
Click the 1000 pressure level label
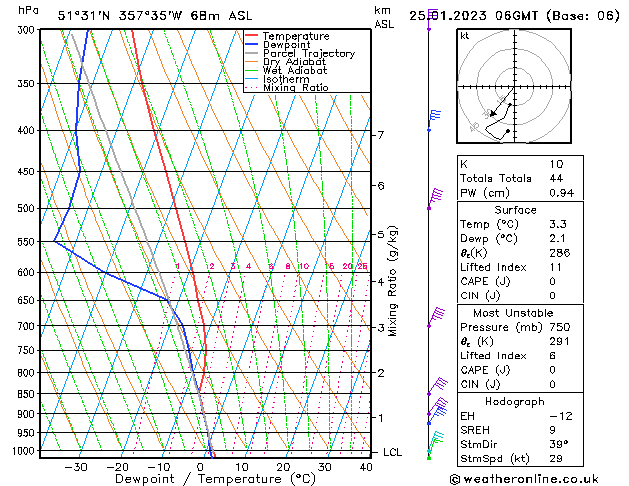pos(25,451)
